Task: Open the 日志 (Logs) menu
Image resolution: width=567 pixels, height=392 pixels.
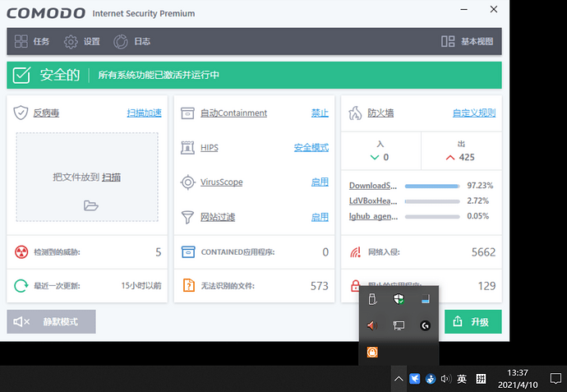Action: (132, 42)
